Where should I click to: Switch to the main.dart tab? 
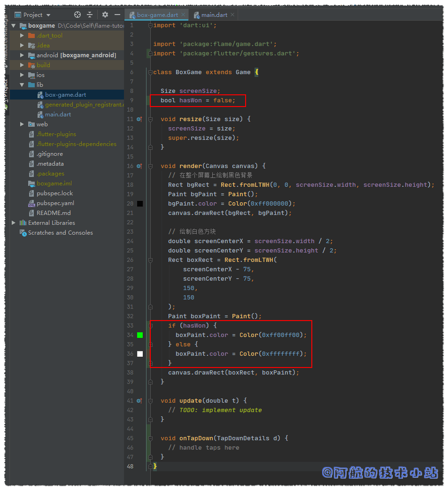coord(214,15)
